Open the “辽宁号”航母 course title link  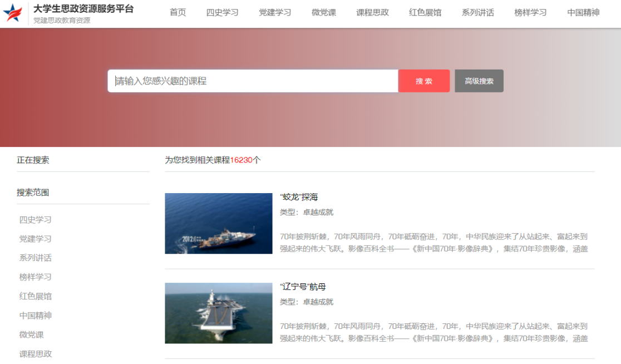[303, 287]
